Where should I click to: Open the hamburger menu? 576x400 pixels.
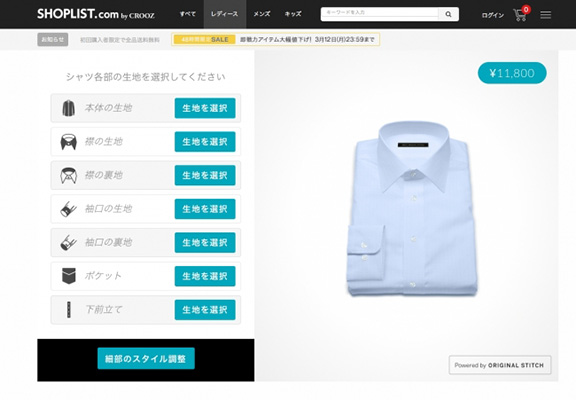tap(546, 15)
